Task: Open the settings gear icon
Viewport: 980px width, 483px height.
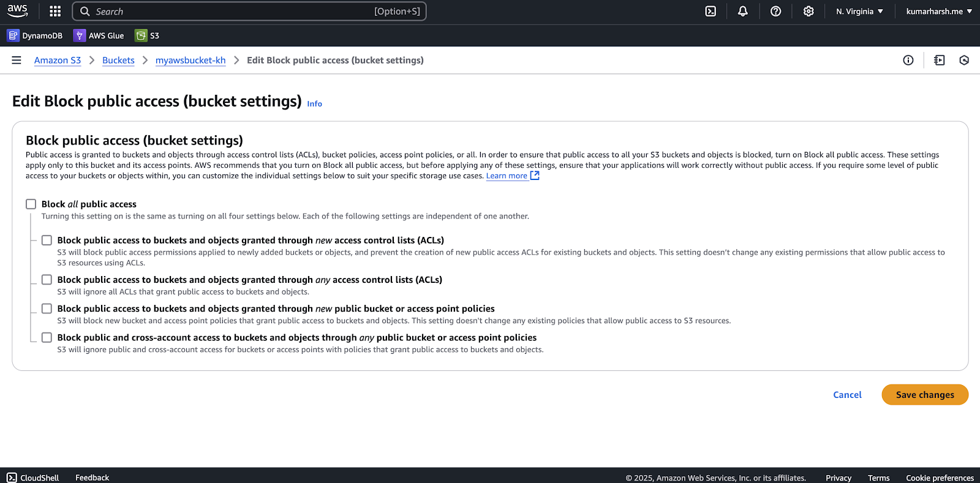Action: pyautogui.click(x=809, y=11)
